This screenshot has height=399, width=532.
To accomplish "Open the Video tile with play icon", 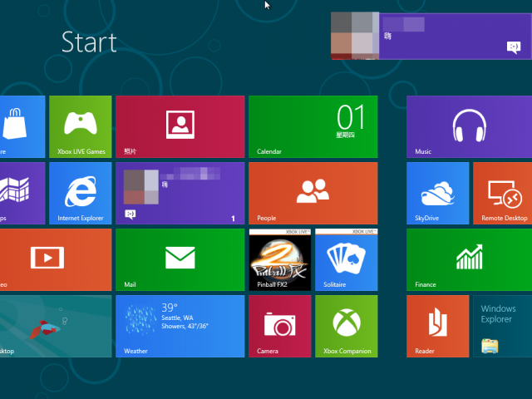I will tap(56, 259).
